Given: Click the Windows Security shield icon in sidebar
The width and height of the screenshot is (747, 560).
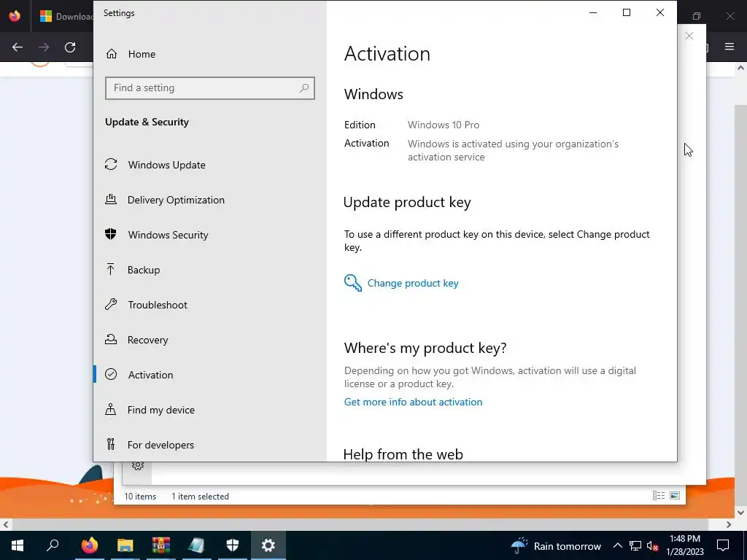Looking at the screenshot, I should click(x=111, y=234).
